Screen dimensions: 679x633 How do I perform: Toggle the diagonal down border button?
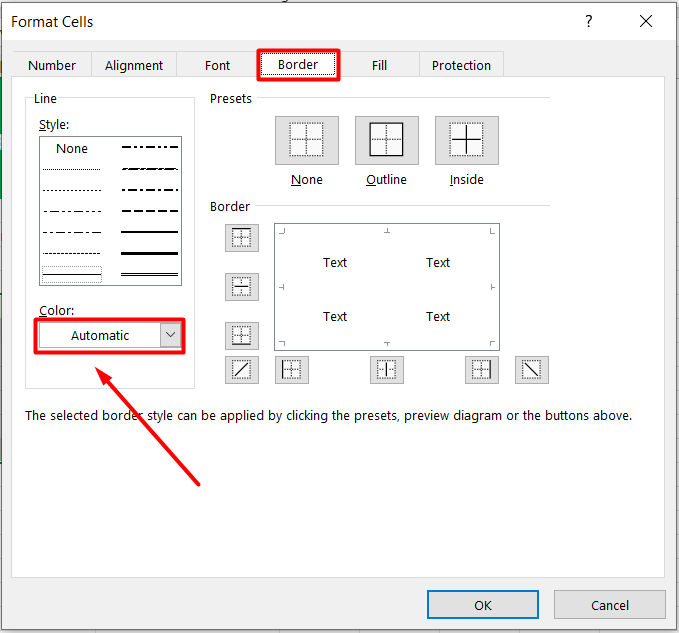[532, 370]
